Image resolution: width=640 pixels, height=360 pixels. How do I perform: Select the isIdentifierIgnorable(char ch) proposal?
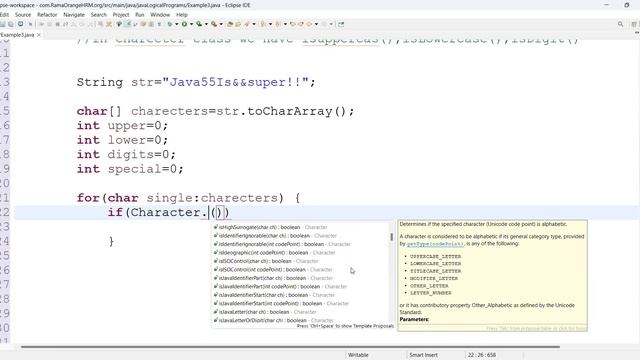[x=301, y=236]
